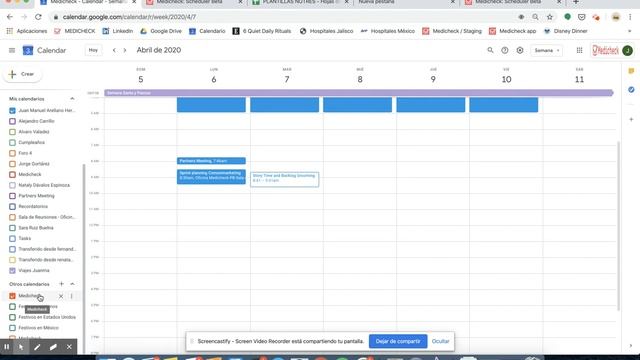Open the Google apps grid

[x=579, y=50]
